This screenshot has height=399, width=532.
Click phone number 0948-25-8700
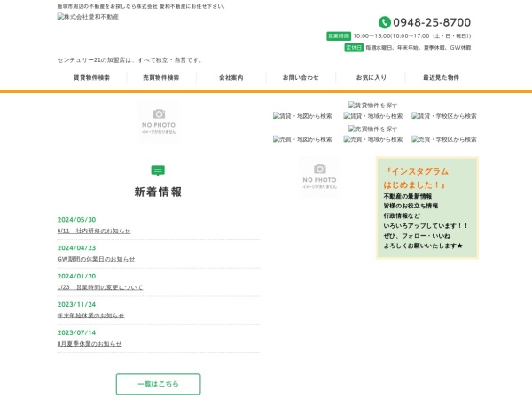tap(432, 22)
